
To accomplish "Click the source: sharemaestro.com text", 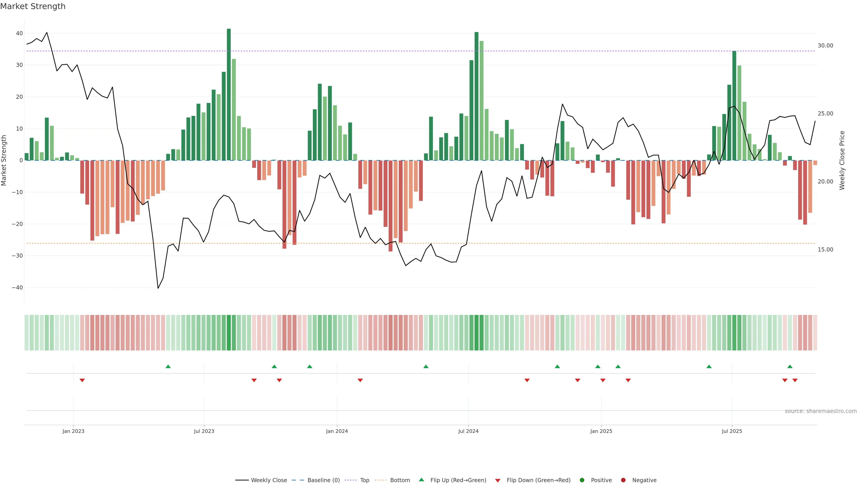I will [821, 411].
